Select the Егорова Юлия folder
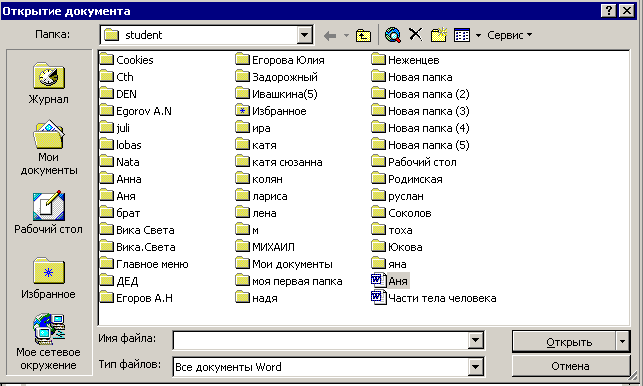Viewport: 643px width, 386px height. click(x=280, y=60)
